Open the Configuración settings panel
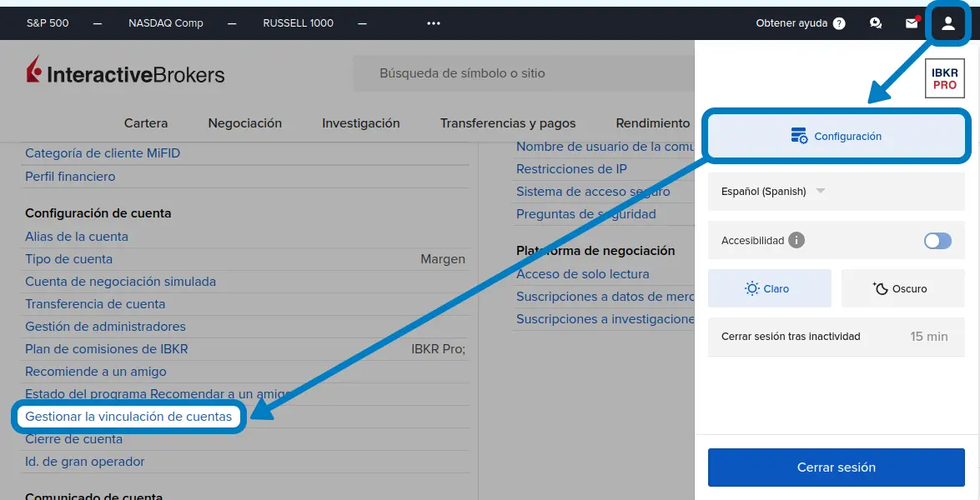Viewport: 980px width, 500px height. [836, 136]
